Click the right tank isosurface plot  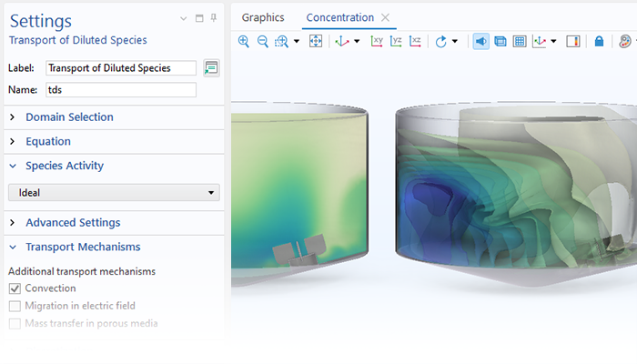tap(516, 195)
